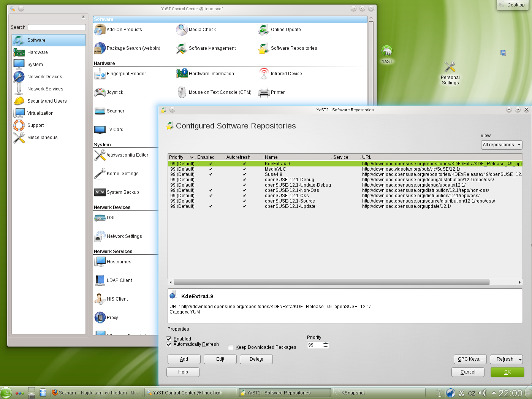Image resolution: width=532 pixels, height=399 pixels.
Task: Open Proxy configuration icon
Action: click(100, 318)
